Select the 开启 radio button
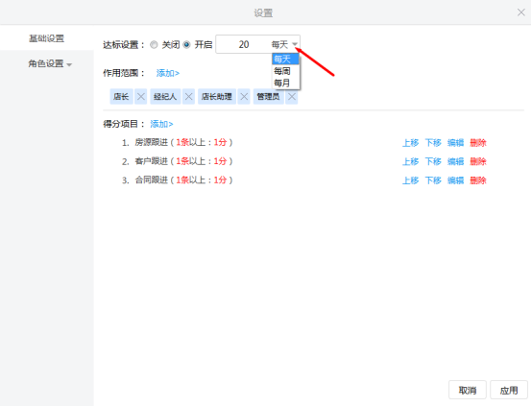The image size is (532, 407). pos(186,45)
